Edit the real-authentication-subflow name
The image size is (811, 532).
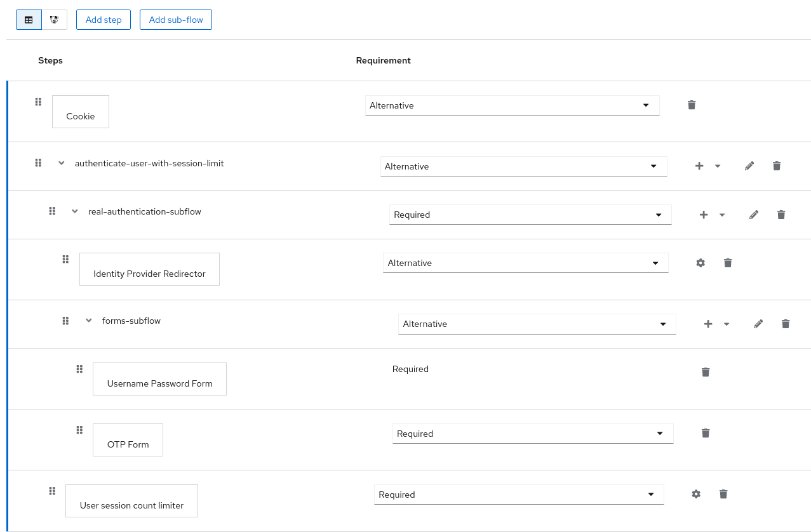(x=754, y=215)
